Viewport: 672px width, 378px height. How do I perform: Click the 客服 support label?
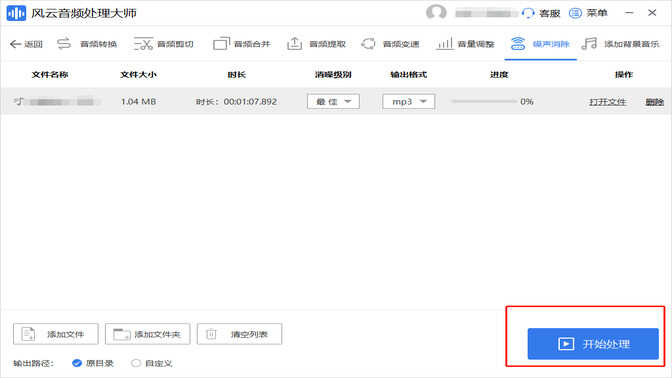click(x=549, y=13)
